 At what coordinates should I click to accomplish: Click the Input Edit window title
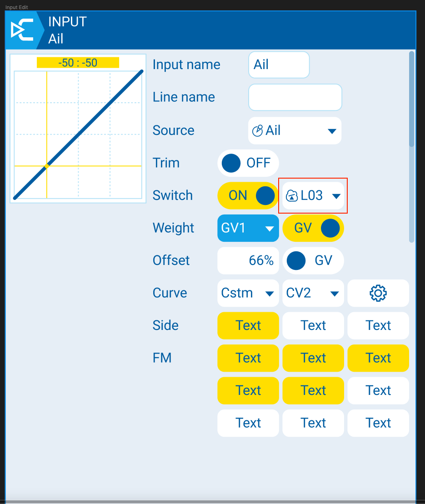[17, 7]
